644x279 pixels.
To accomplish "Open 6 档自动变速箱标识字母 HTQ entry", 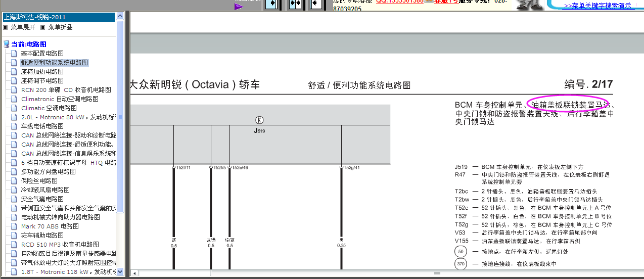I will click(68, 163).
